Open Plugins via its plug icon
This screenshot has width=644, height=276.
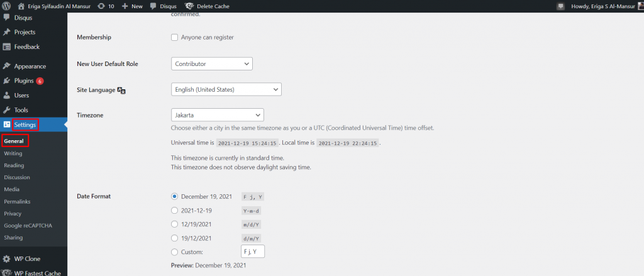tap(7, 81)
